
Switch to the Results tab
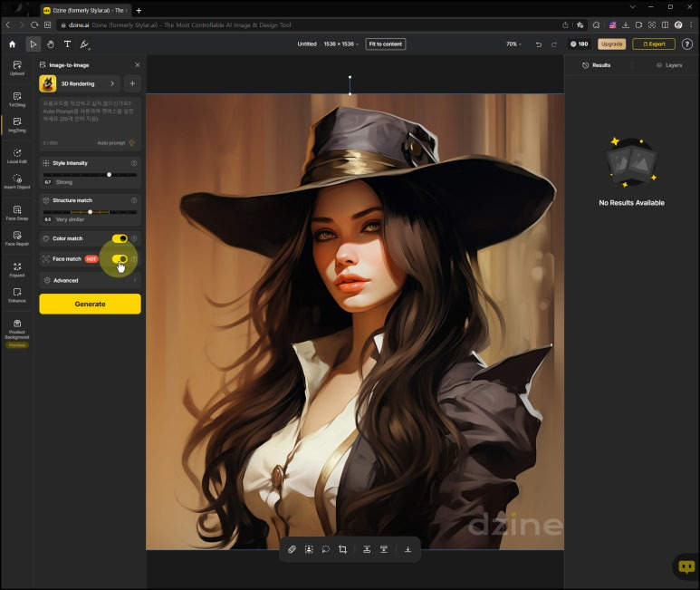(x=597, y=65)
